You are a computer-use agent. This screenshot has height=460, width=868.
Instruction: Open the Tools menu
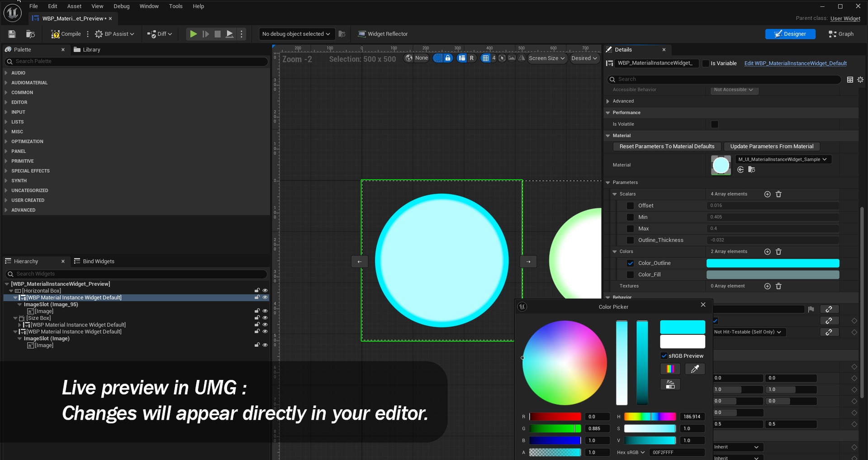(x=175, y=6)
